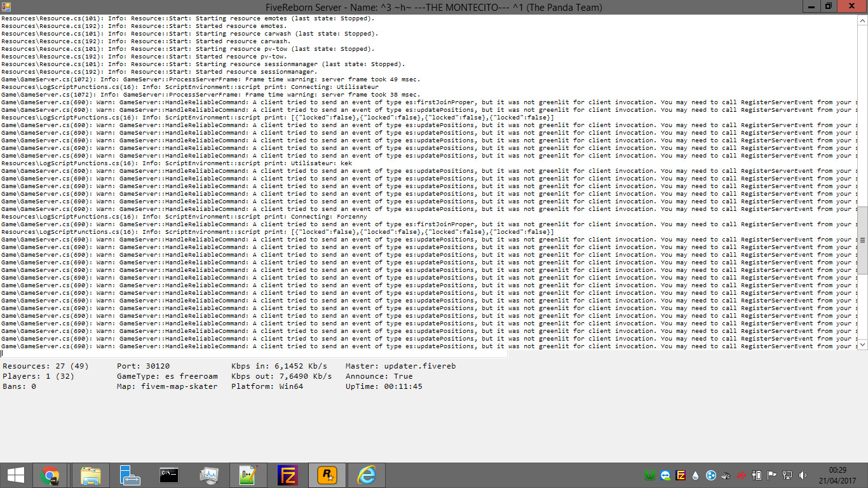Screen dimensions: 868x488
Task: Click the scroll-up arrow of the log scrollbar
Action: (862, 21)
